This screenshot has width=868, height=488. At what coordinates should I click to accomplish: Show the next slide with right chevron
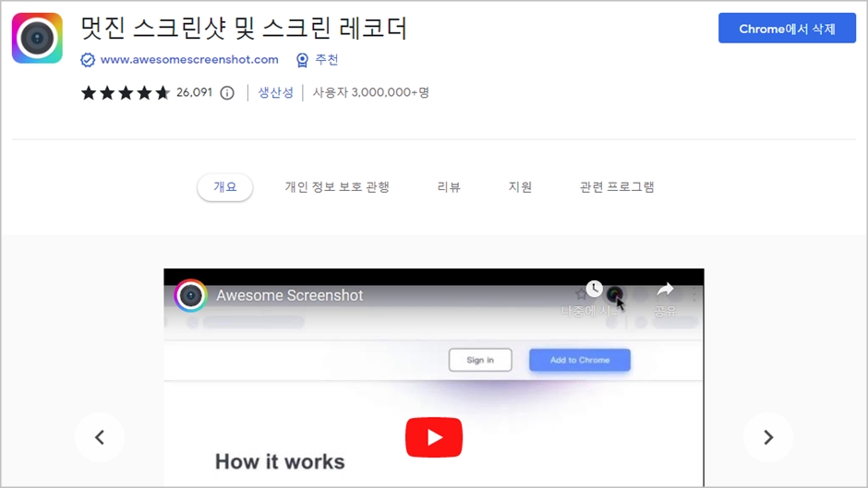[768, 437]
